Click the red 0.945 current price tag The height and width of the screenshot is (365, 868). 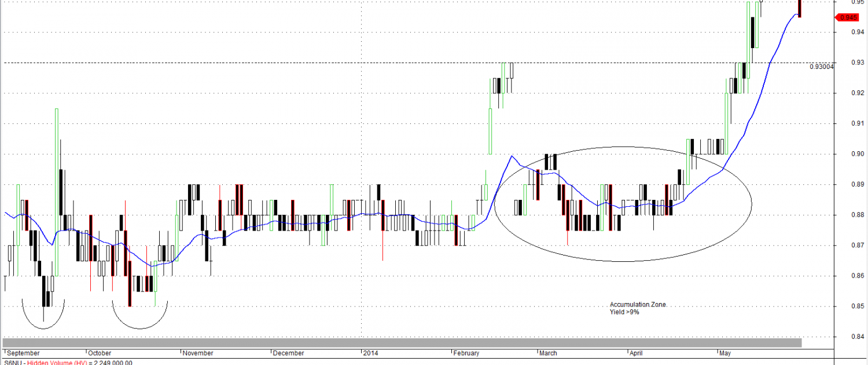(x=847, y=17)
